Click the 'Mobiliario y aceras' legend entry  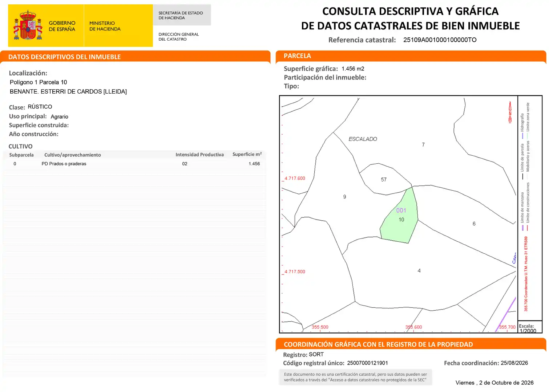point(528,159)
